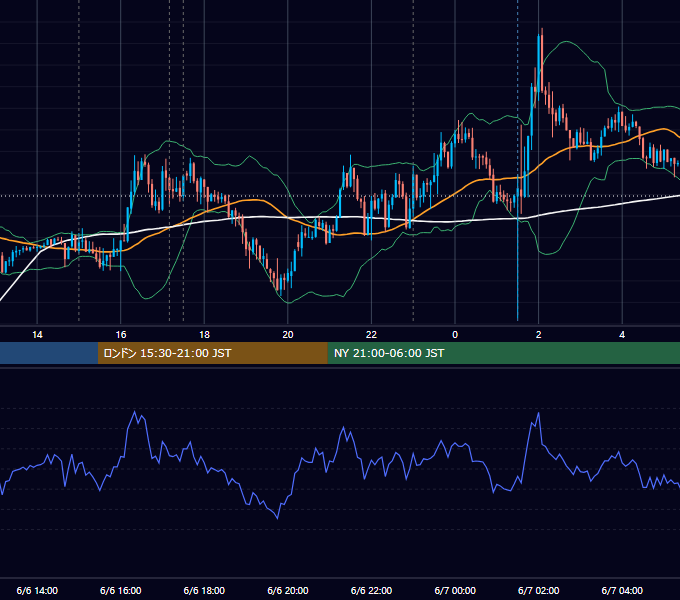Click the 6/6 14:00 time label
680x600 pixels.
click(x=37, y=590)
